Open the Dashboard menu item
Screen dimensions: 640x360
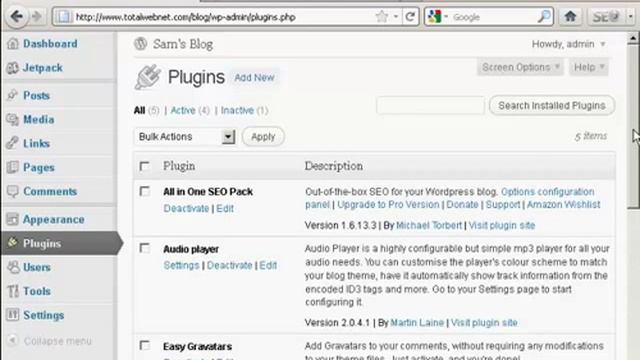(50, 44)
